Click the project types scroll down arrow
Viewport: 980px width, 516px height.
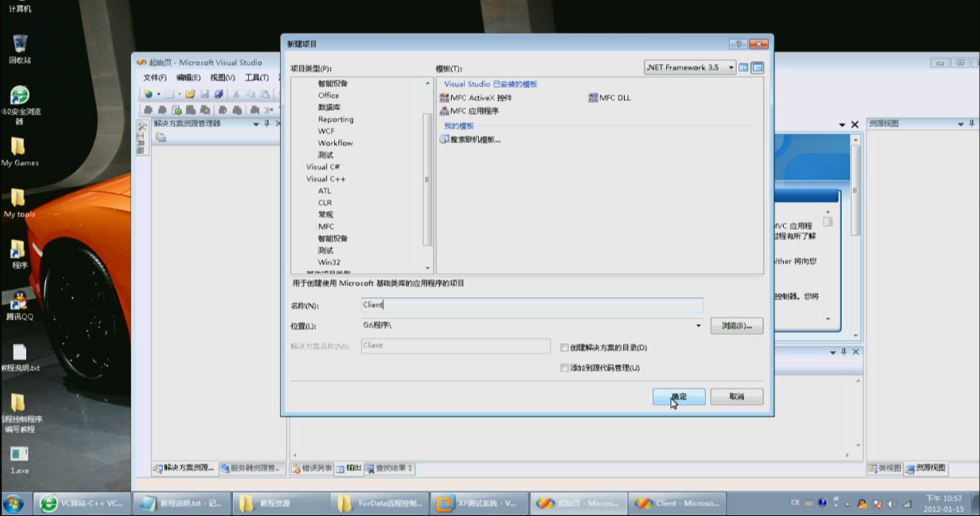tap(427, 269)
